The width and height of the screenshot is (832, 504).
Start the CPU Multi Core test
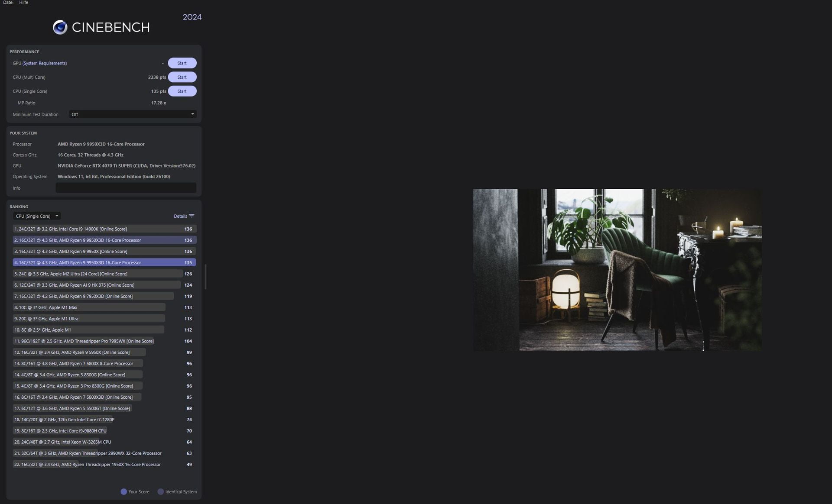pos(182,77)
